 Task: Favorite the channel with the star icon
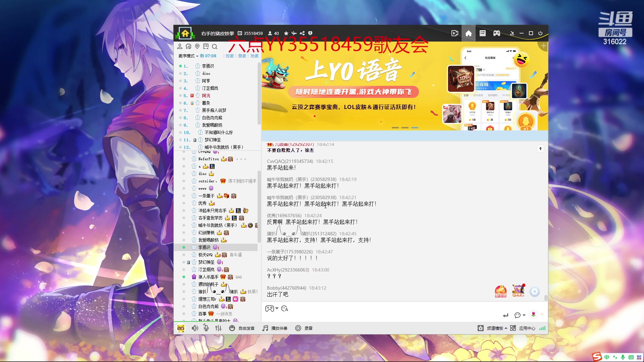[x=286, y=33]
